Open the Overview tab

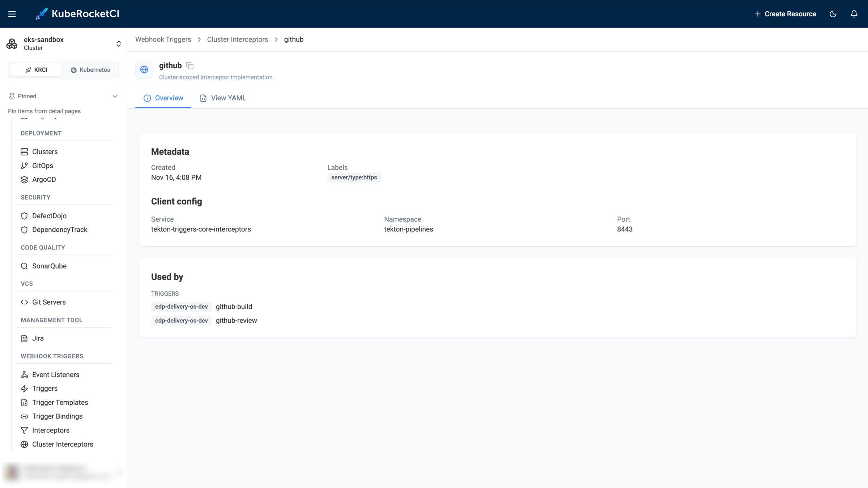tap(163, 98)
